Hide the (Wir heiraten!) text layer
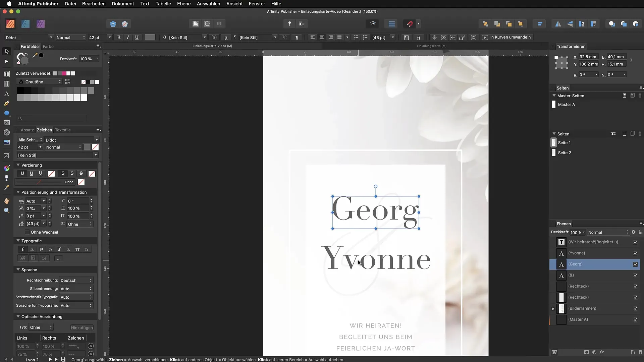The image size is (644, 362). (x=635, y=242)
